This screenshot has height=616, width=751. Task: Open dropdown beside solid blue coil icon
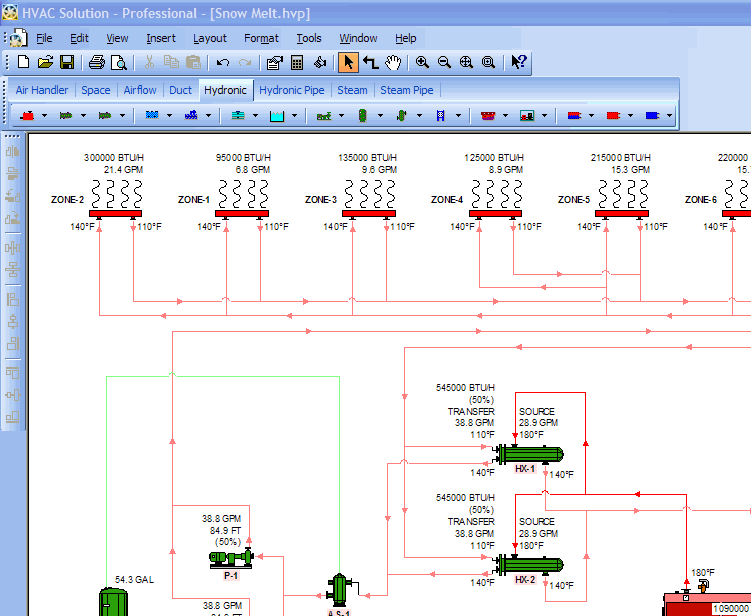coord(669,115)
